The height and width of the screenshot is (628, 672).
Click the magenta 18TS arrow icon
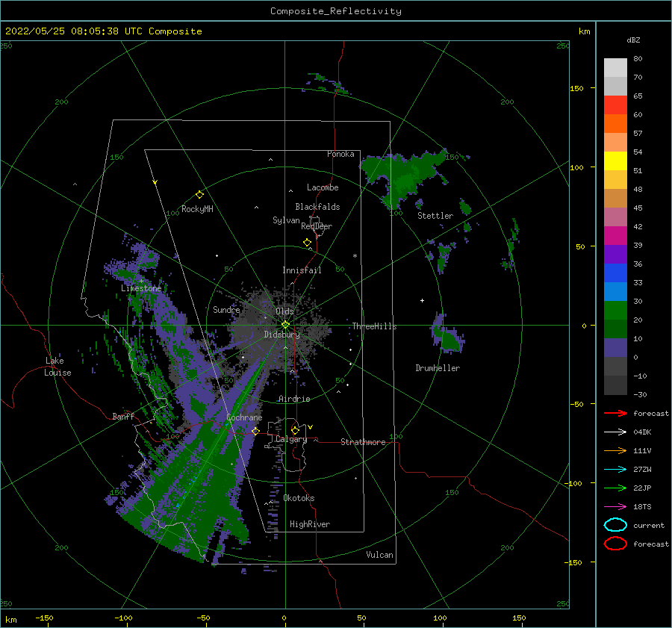click(615, 506)
